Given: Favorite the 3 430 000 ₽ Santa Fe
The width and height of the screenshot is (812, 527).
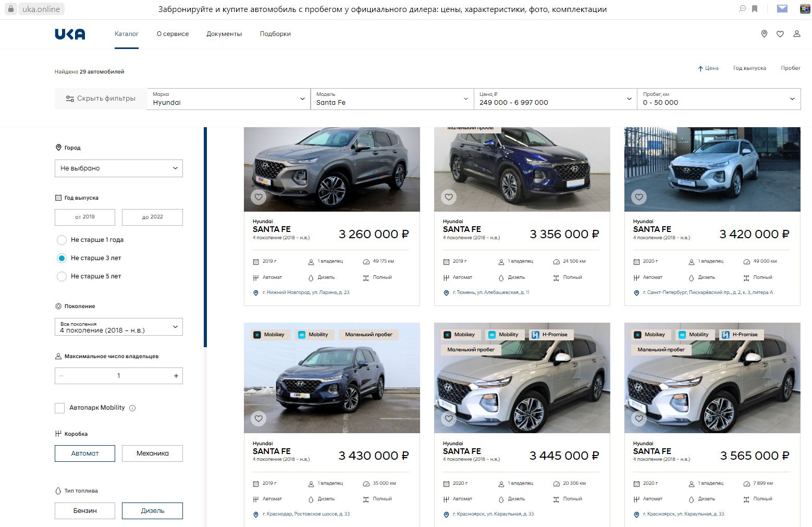Looking at the screenshot, I should coord(259,418).
